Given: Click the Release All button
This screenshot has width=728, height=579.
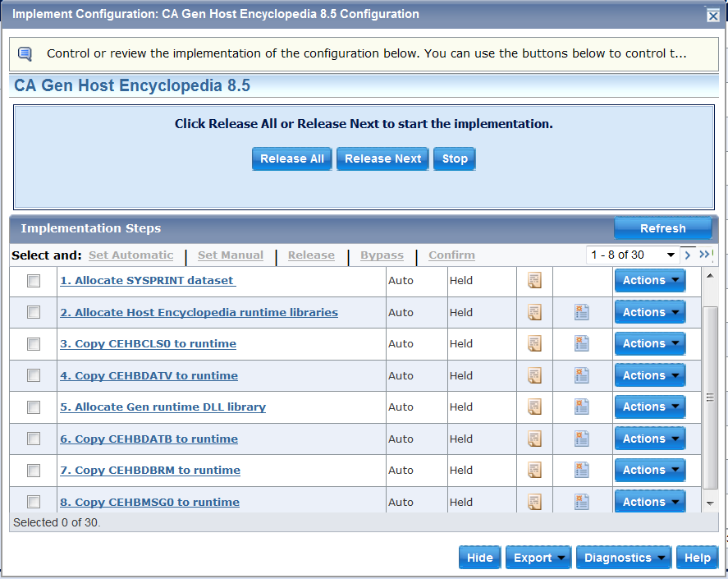Looking at the screenshot, I should (x=292, y=159).
